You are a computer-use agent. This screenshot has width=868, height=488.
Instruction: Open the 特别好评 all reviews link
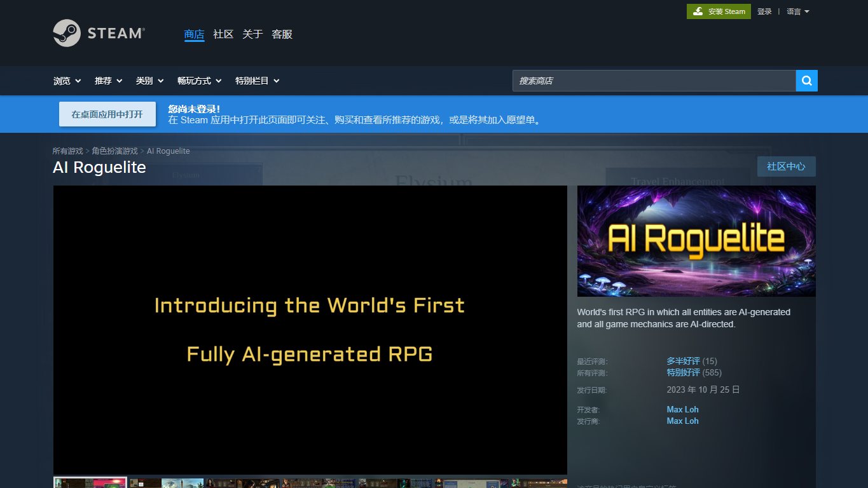pos(683,372)
